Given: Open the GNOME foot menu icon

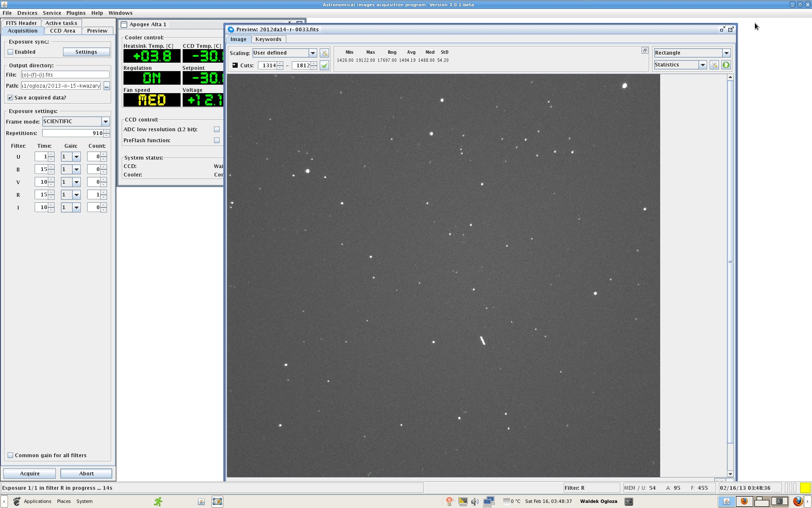Looking at the screenshot, I should point(16,501).
